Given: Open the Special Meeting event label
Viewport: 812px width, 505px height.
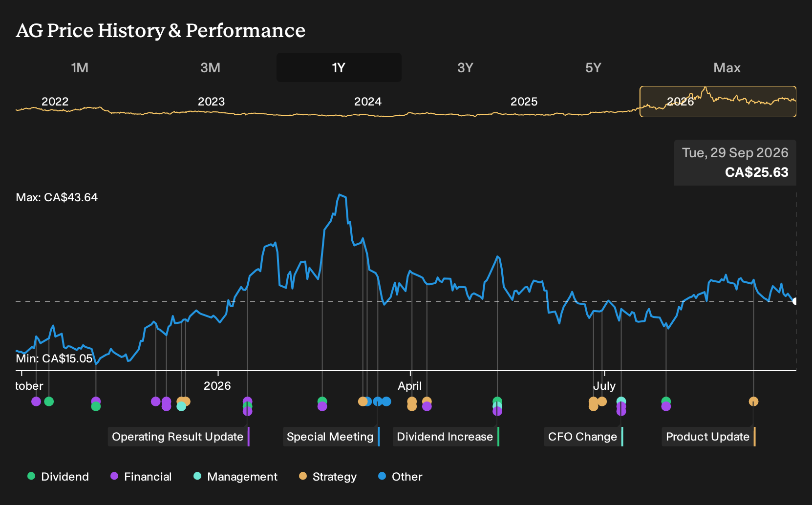Looking at the screenshot, I should coord(331,437).
